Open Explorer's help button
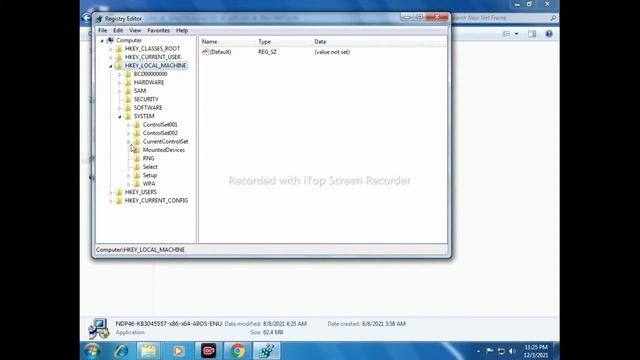640x360 pixels. (549, 34)
